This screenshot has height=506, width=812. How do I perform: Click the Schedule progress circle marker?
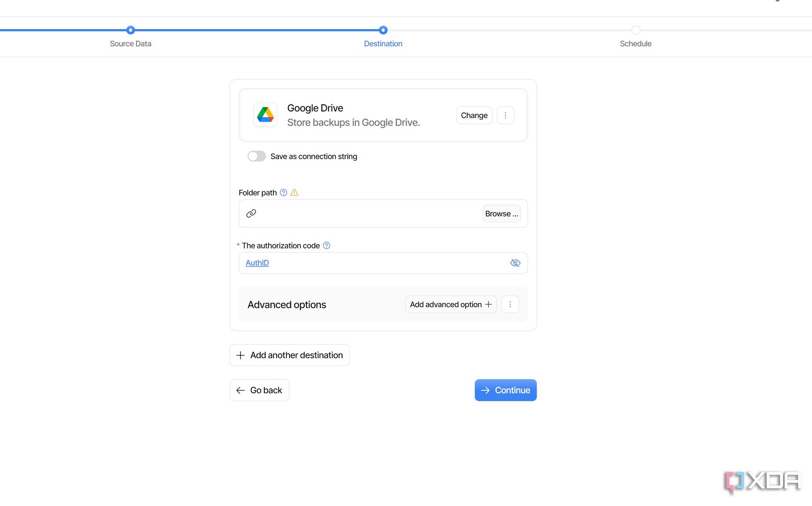[x=636, y=30]
